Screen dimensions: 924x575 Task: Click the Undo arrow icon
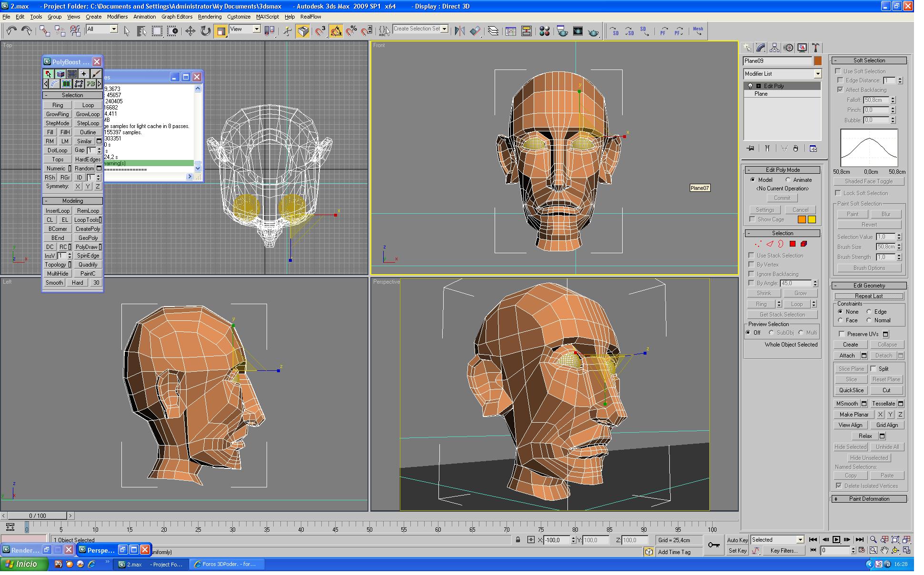tap(11, 31)
